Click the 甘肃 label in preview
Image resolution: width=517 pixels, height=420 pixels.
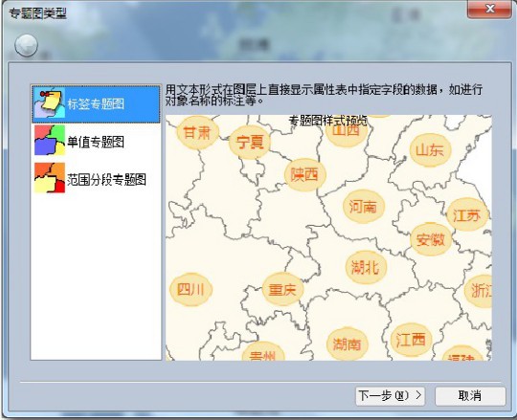point(197,133)
